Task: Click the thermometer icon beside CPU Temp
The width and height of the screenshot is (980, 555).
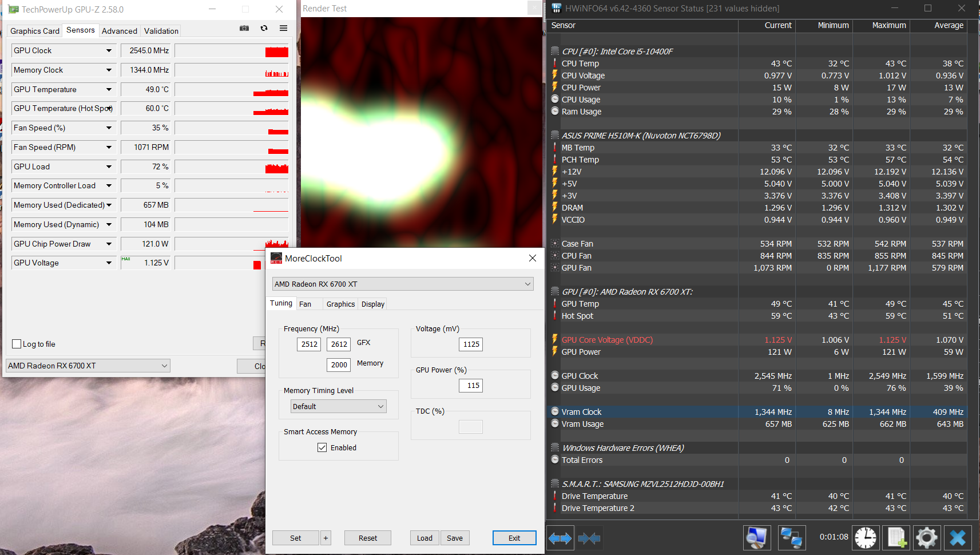Action: [x=555, y=64]
